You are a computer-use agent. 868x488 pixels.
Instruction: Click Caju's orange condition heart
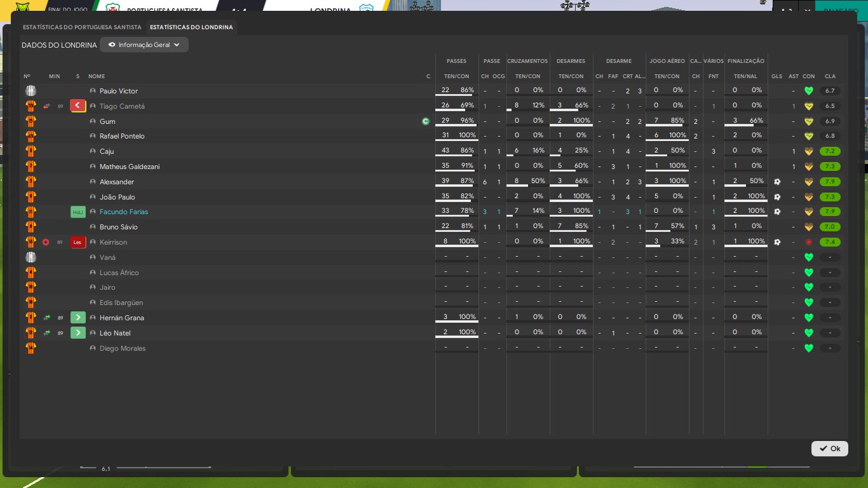(809, 151)
